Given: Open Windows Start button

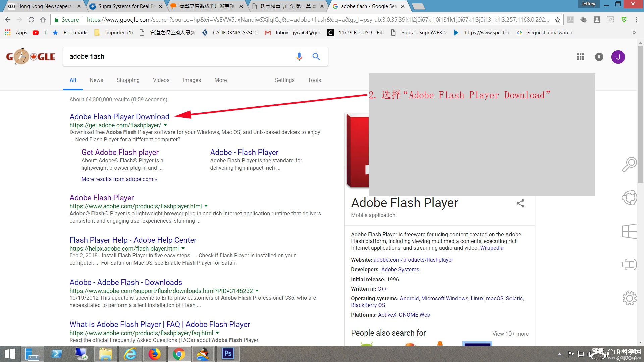Looking at the screenshot, I should click(10, 354).
